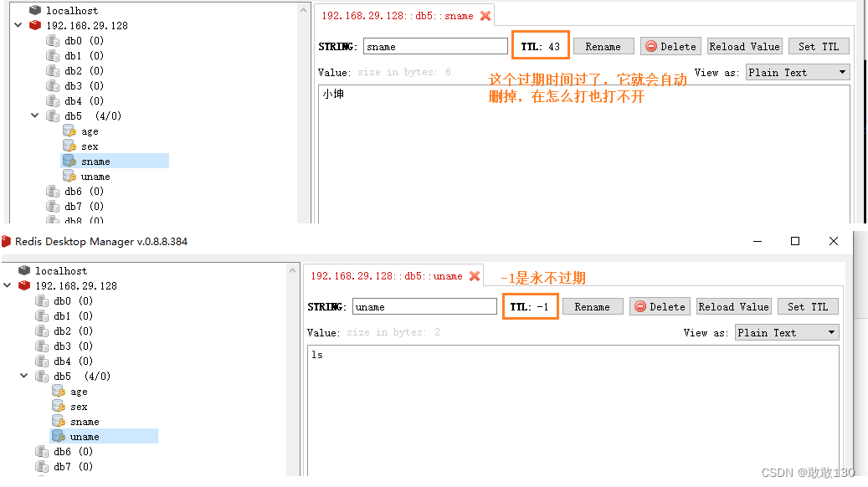Collapse db5 node in upper window
This screenshot has width=868, height=487.
pos(35,115)
